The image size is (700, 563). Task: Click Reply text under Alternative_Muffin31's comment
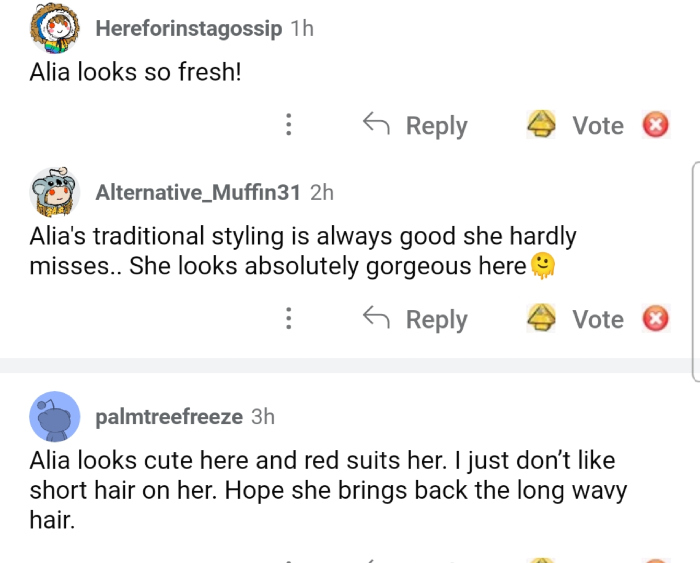click(x=436, y=319)
